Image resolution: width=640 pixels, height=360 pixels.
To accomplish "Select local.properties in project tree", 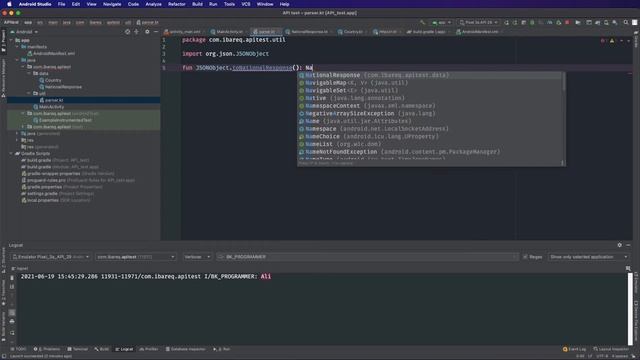I will coord(42,200).
